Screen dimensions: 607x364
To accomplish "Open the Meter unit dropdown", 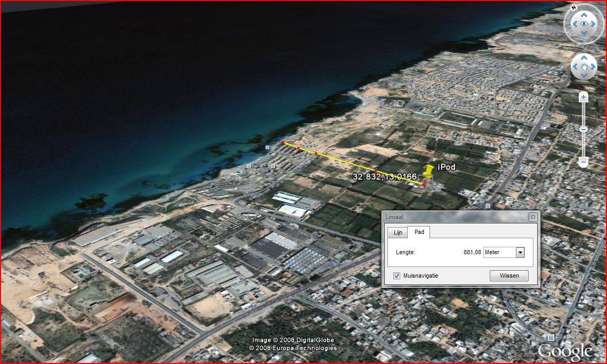I will pos(520,253).
